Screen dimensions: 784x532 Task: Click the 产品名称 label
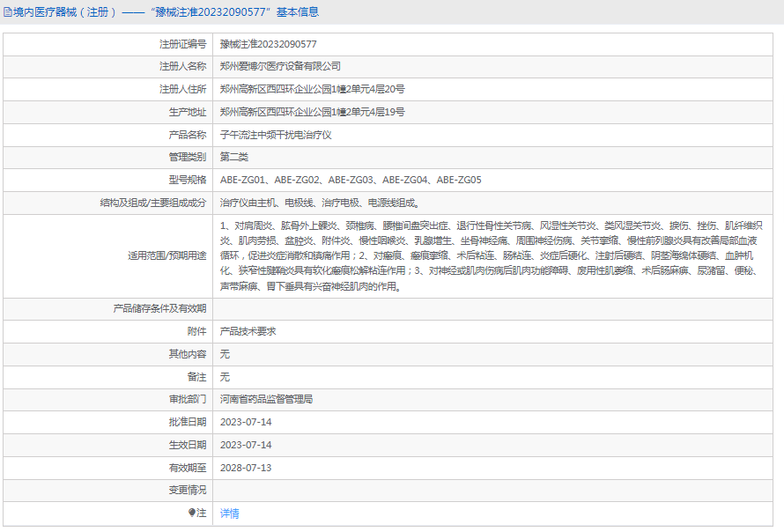tap(188, 135)
